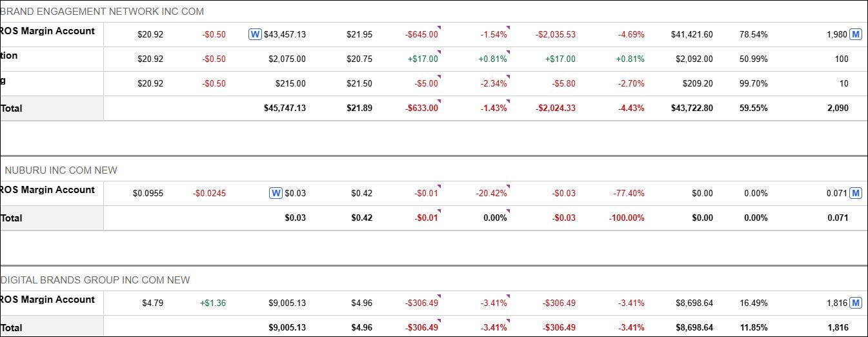
Task: Select Margin Account under Brand Engagement Network
Action: (48, 31)
